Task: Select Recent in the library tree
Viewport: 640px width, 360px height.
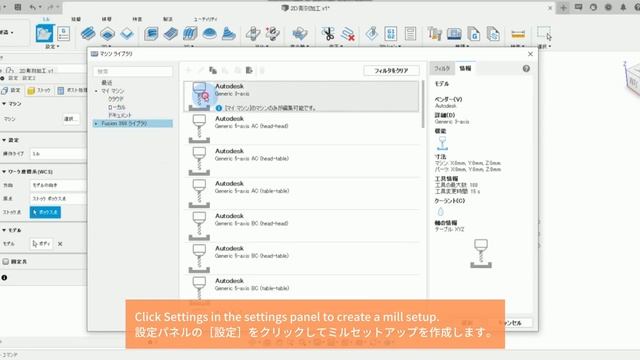Action: pyautogui.click(x=107, y=83)
